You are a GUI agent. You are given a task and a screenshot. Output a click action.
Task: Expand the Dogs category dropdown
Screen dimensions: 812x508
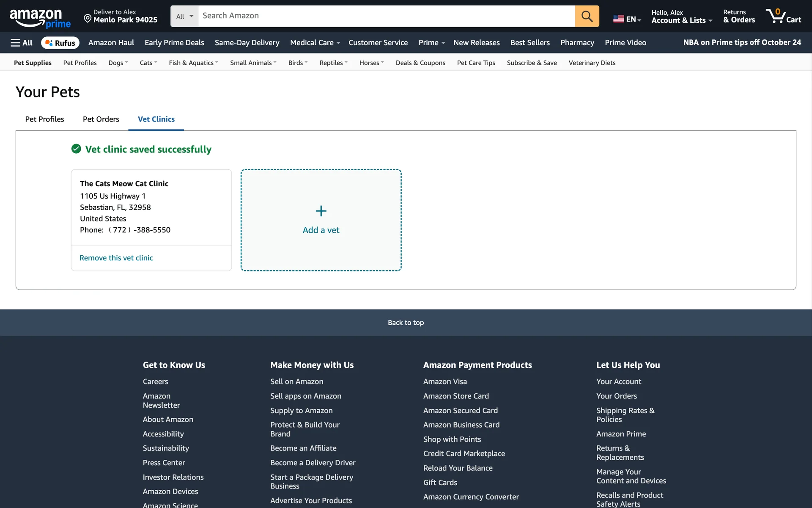pyautogui.click(x=118, y=63)
